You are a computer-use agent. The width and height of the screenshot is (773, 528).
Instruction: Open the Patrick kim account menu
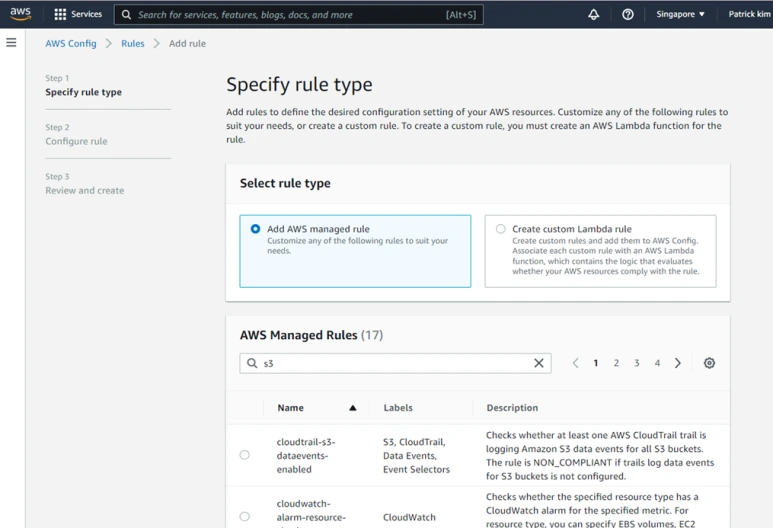tap(749, 14)
